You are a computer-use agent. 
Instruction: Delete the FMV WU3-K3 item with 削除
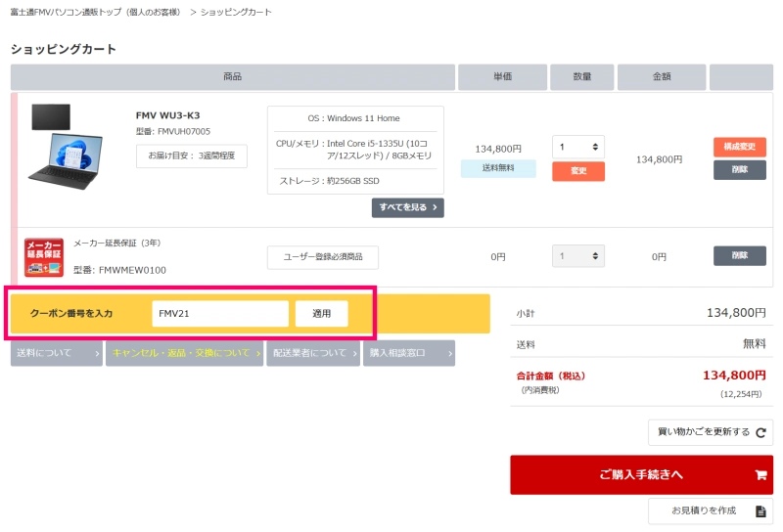(740, 170)
